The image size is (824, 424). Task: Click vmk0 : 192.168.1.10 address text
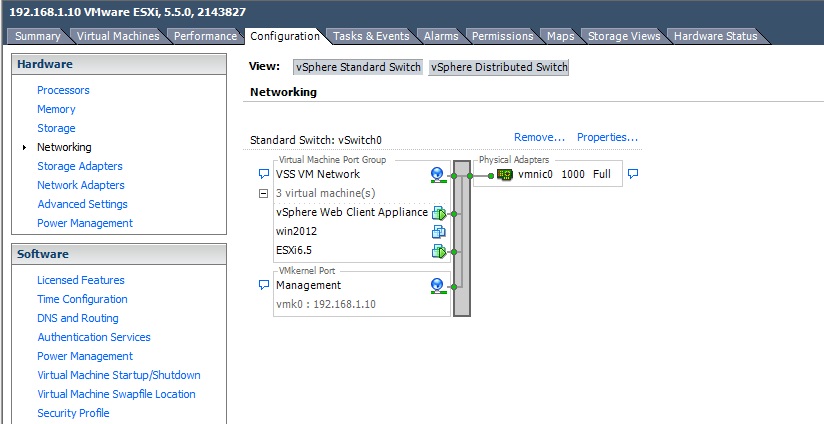click(x=326, y=304)
